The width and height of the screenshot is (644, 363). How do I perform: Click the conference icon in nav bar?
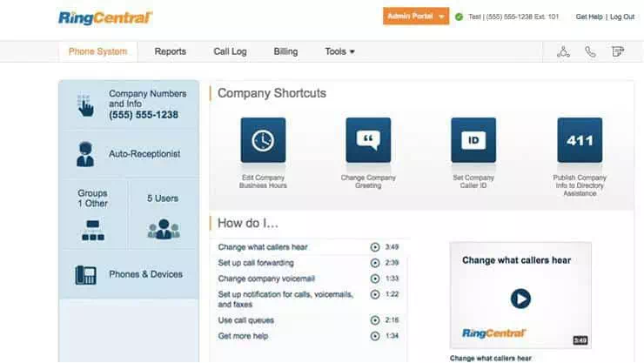click(563, 51)
